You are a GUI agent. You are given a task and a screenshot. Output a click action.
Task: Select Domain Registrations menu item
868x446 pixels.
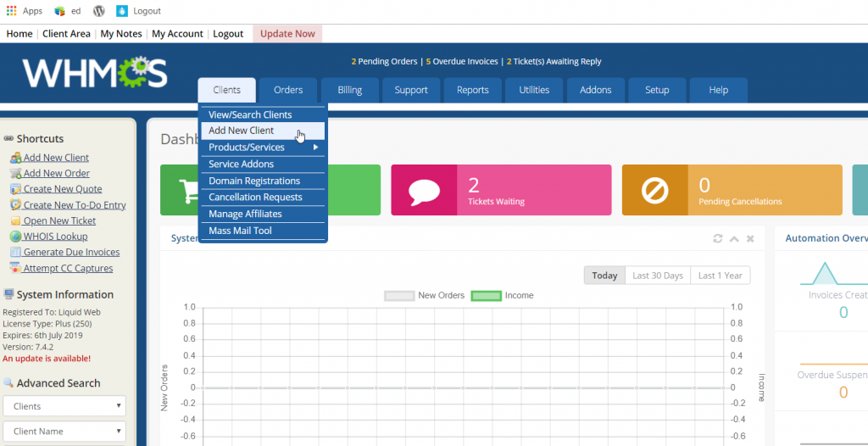click(263, 181)
